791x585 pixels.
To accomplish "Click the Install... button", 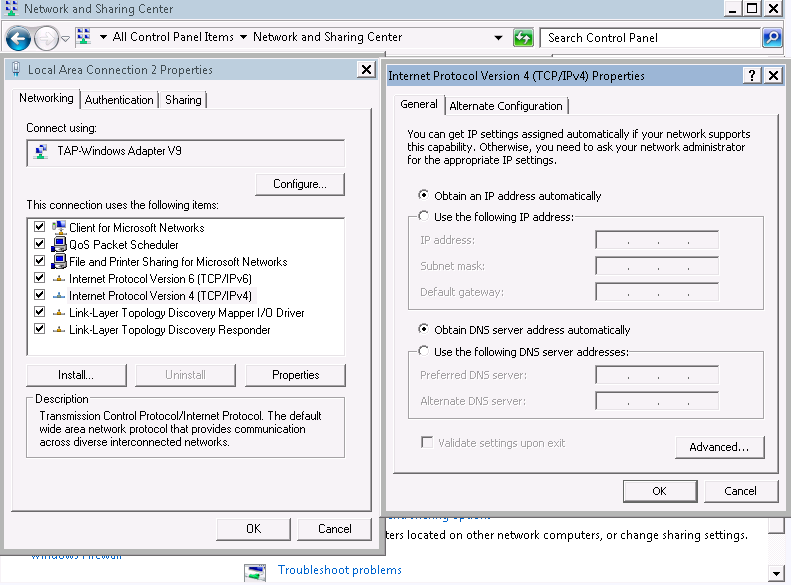I will click(x=76, y=375).
